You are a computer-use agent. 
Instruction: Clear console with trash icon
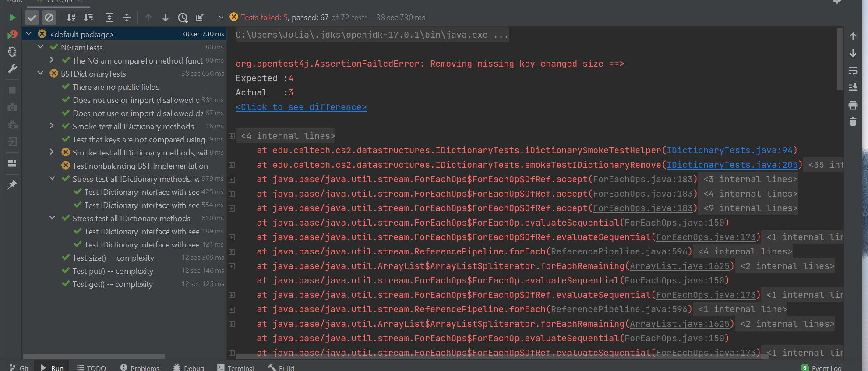coord(853,122)
